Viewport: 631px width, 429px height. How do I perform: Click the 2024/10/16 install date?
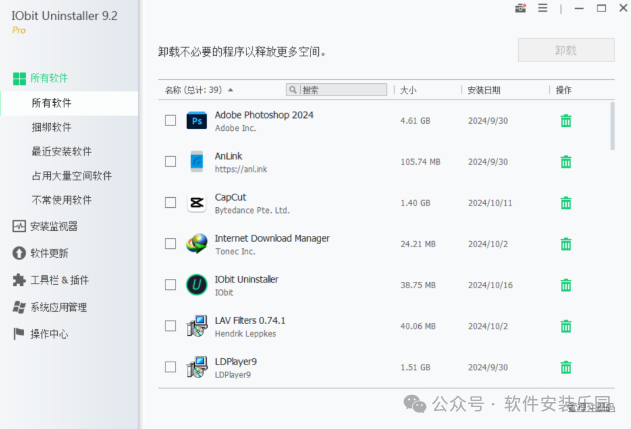click(490, 285)
